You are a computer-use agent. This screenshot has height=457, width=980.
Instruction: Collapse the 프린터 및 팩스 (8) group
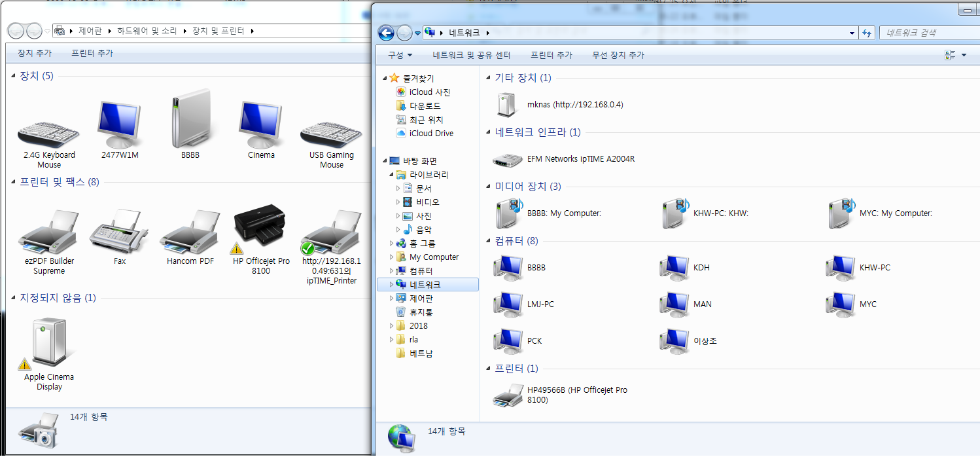coord(14,182)
